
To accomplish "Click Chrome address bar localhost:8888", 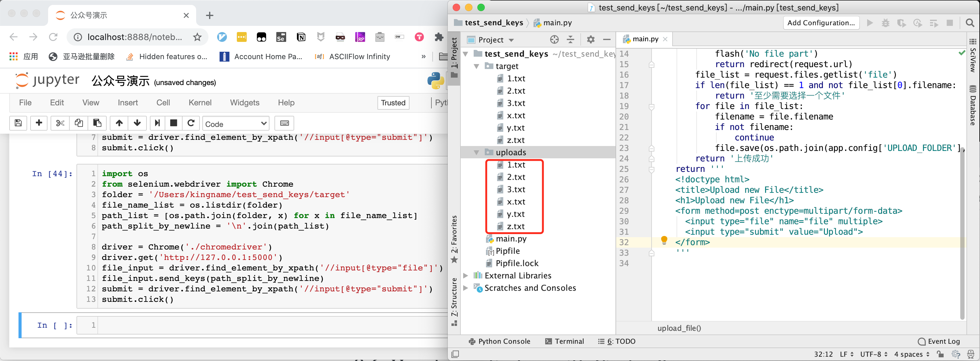I will click(135, 37).
